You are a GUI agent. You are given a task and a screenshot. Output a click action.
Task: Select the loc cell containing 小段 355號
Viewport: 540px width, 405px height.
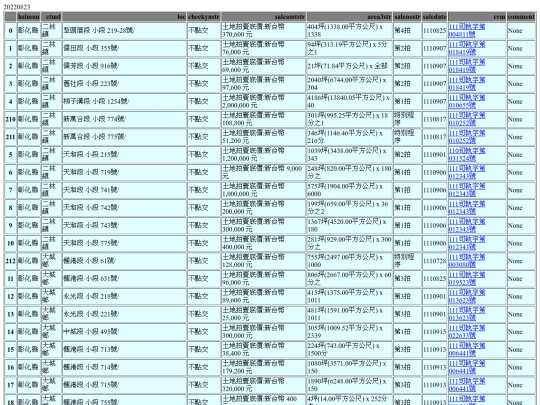point(124,48)
